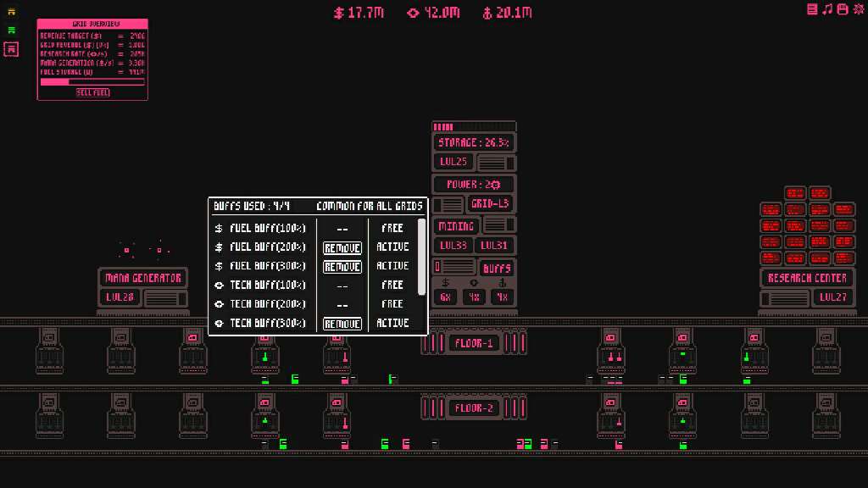Screen dimensions: 868x488
Task: Select the green grid icon in left sidebar
Action: tap(11, 30)
